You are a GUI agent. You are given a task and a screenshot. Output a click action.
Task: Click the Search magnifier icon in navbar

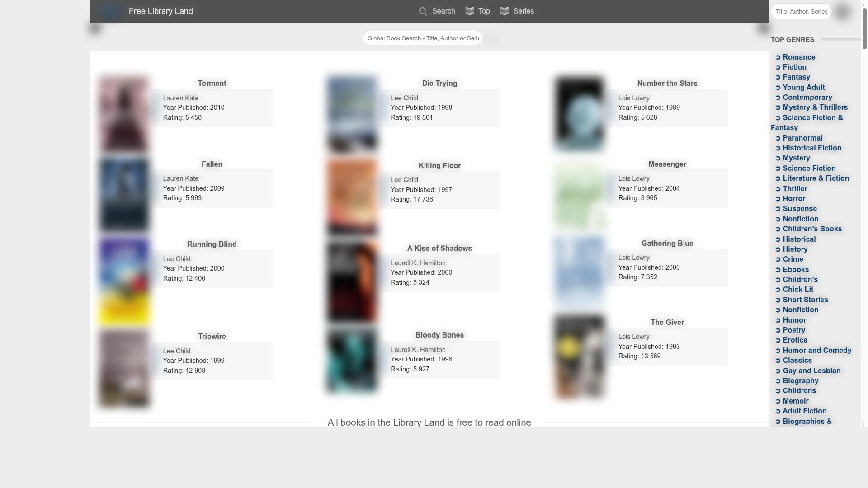(x=423, y=12)
